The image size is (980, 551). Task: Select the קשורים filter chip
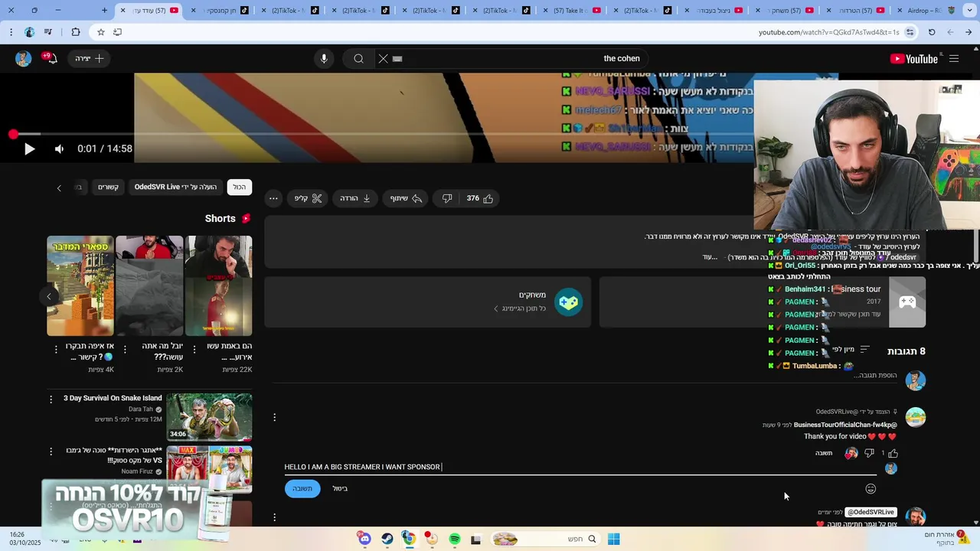(108, 187)
